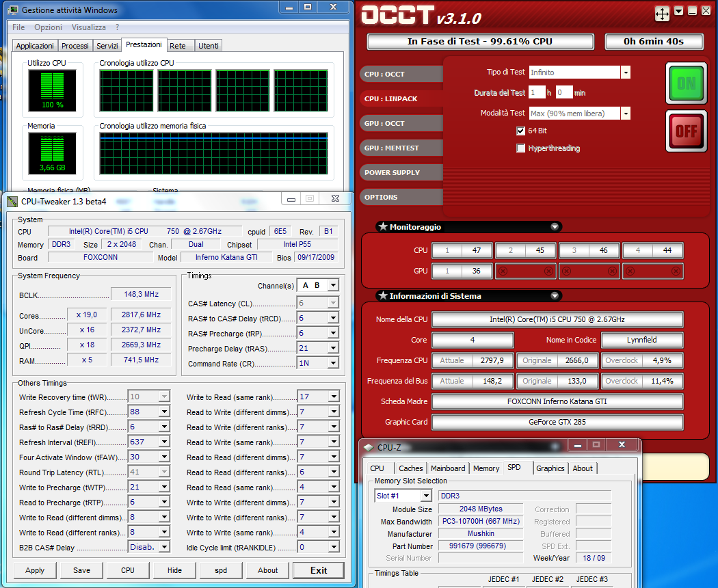Open the Write to Read (same rank) dropdown

coord(334,397)
